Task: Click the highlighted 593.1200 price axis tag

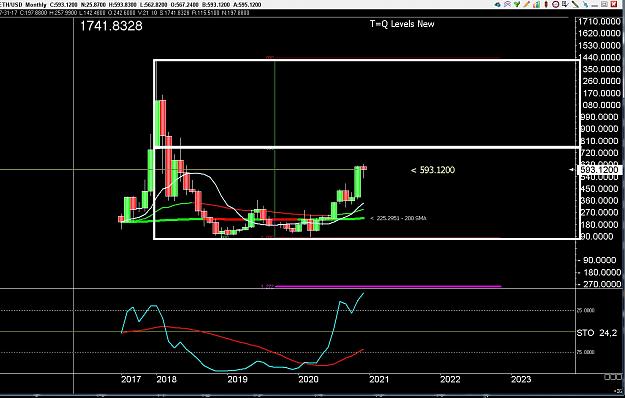Action: point(599,170)
